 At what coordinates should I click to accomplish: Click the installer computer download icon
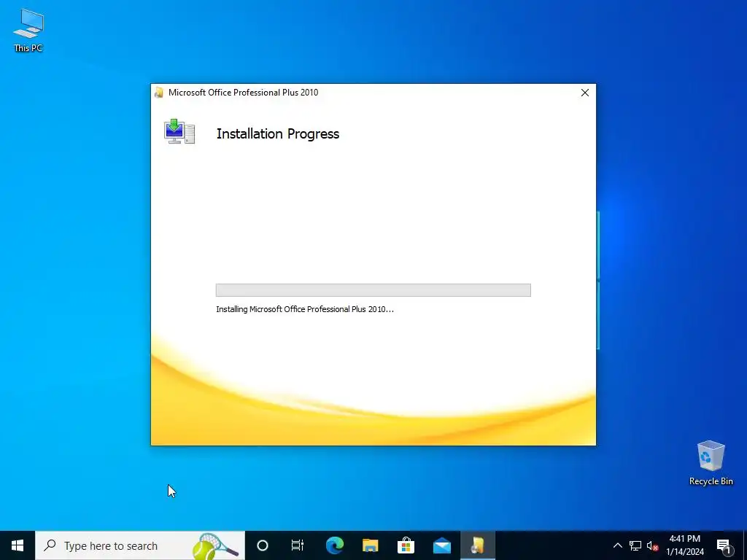coord(179,132)
